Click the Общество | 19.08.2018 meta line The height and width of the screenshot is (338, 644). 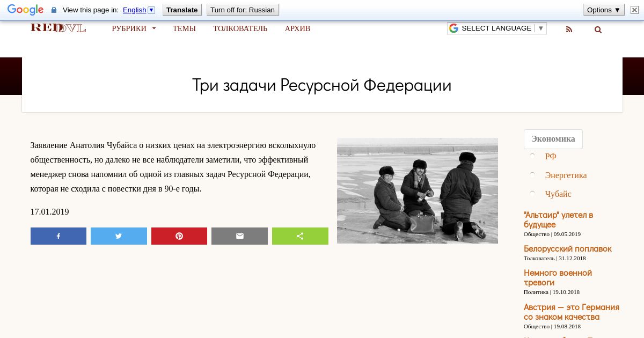tap(552, 326)
